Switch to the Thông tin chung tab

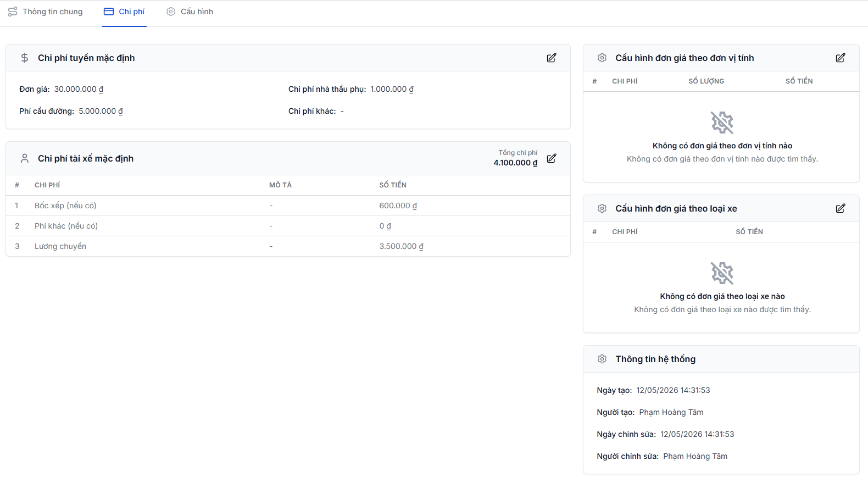tap(46, 12)
